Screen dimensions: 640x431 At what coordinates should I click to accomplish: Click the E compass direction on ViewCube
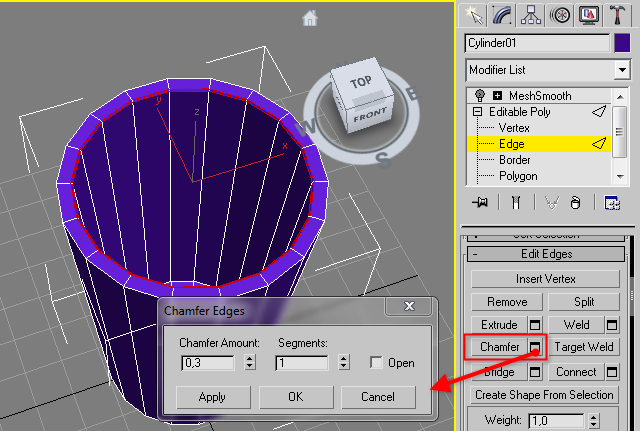click(413, 94)
